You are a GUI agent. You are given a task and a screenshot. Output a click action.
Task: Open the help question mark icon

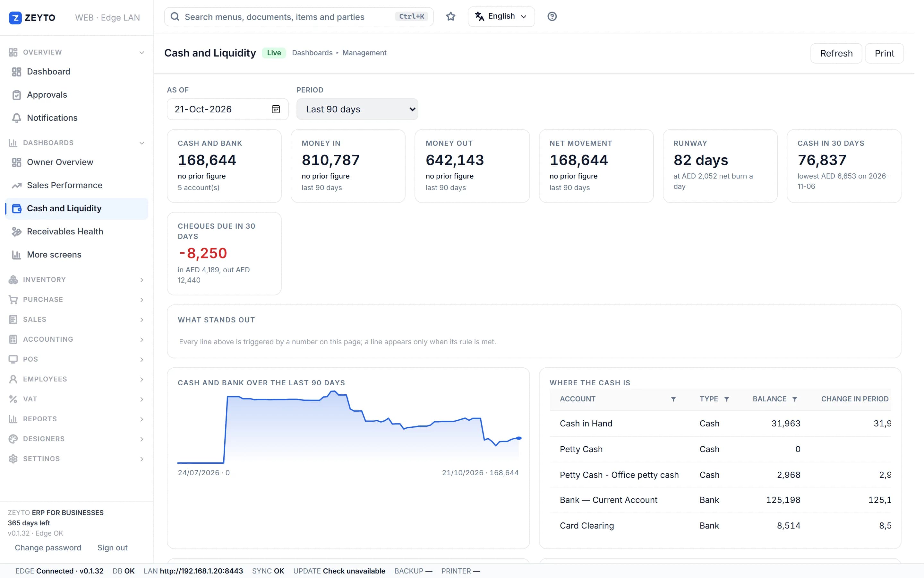[552, 16]
